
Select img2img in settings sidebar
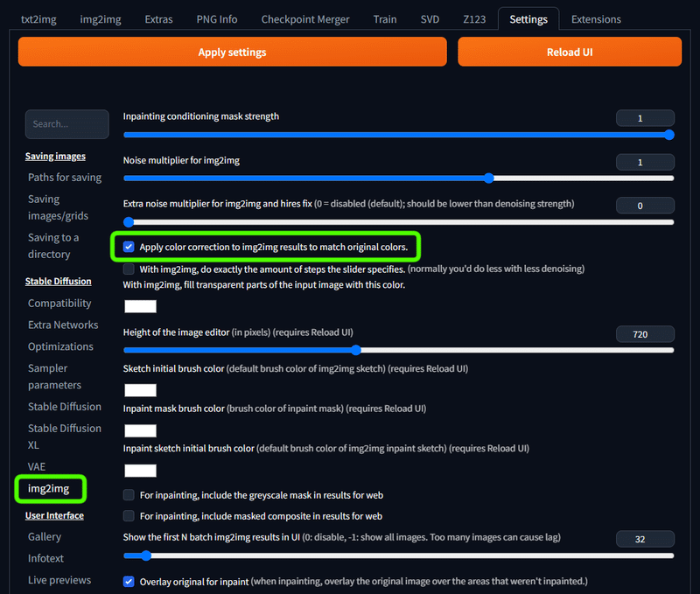[49, 488]
